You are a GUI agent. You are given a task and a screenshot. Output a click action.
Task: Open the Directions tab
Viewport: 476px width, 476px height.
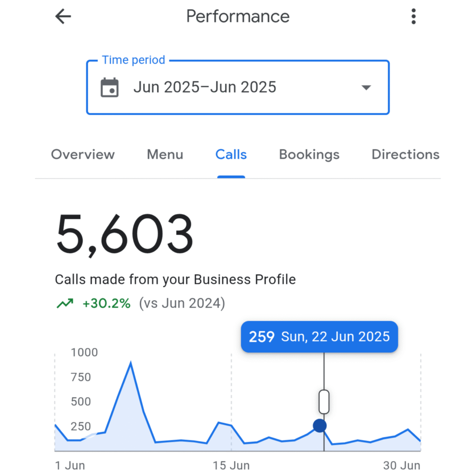(405, 154)
